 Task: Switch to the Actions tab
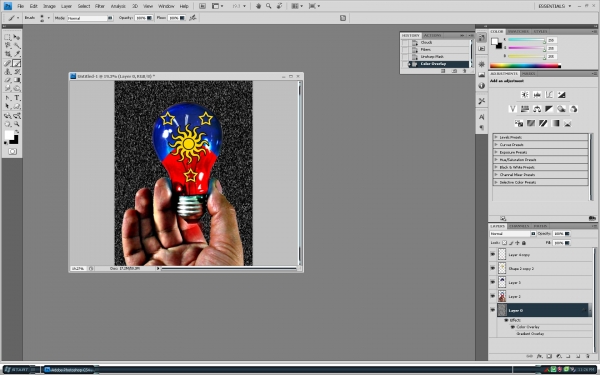coord(432,35)
